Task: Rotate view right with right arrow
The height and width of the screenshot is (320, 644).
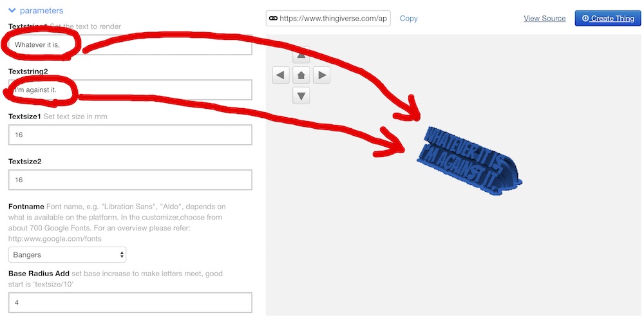Action: point(322,75)
